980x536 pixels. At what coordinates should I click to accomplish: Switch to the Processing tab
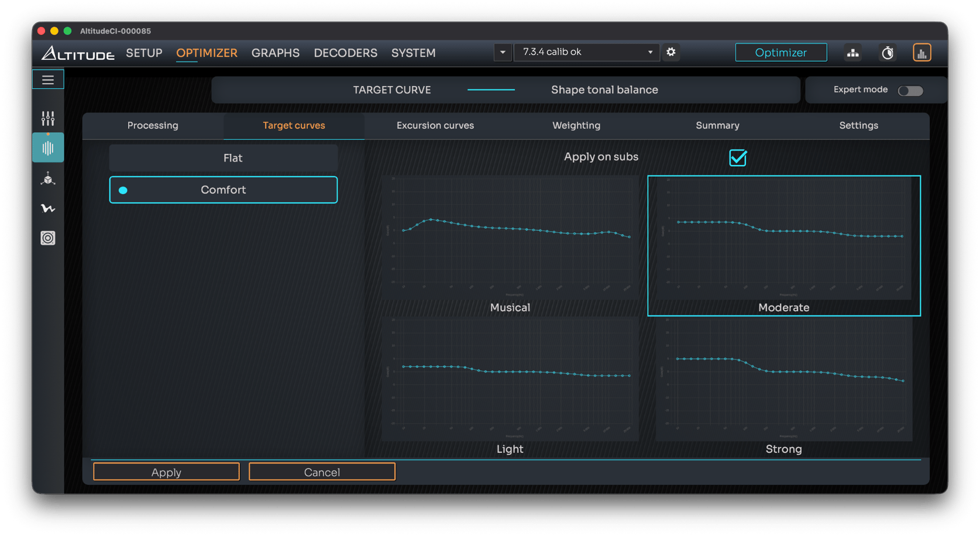tap(153, 126)
